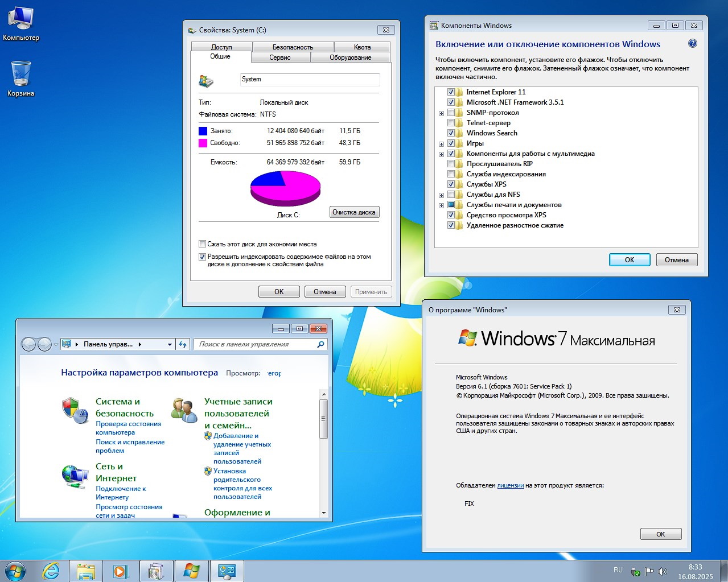The height and width of the screenshot is (582, 728).
Task: Enable the Telnet-сервер checkbox
Action: pos(451,123)
